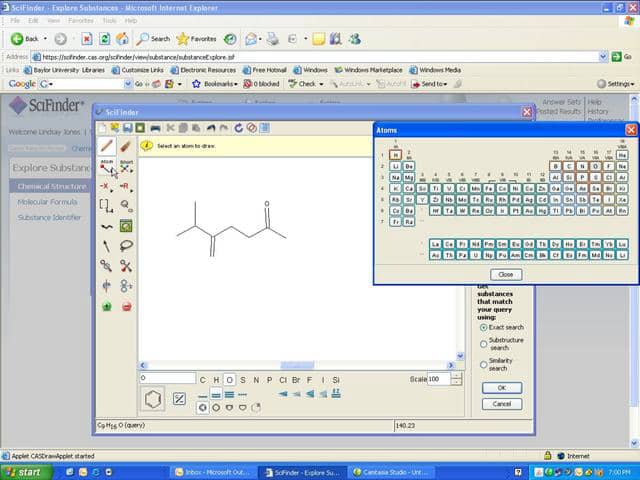Toggle the N atom shortcut
The height and width of the screenshot is (480, 640).
point(256,380)
